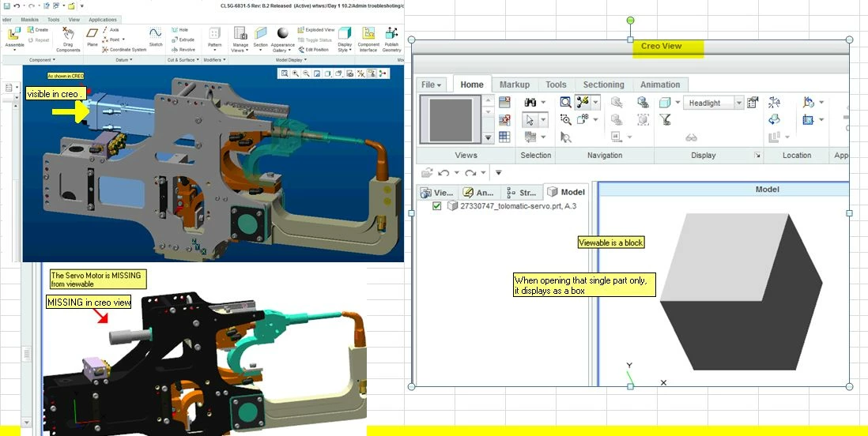Screen dimensions: 868x436
Task: Switch to the Sectioning tab
Action: [x=603, y=85]
